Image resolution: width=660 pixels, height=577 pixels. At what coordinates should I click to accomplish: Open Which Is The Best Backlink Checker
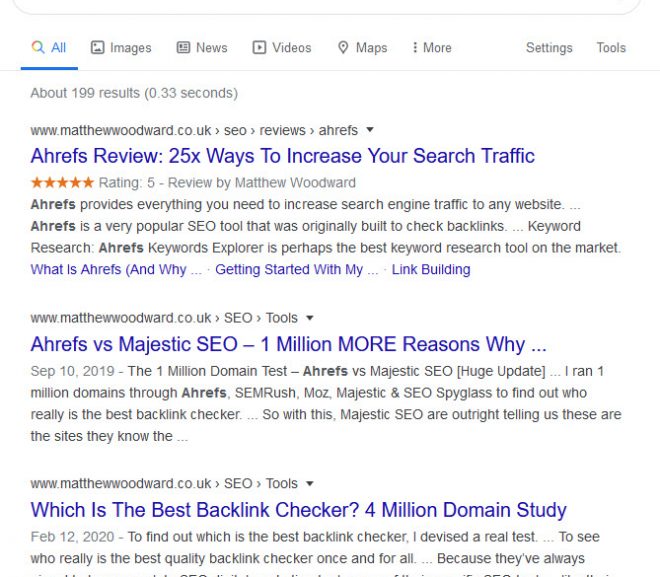click(x=298, y=510)
